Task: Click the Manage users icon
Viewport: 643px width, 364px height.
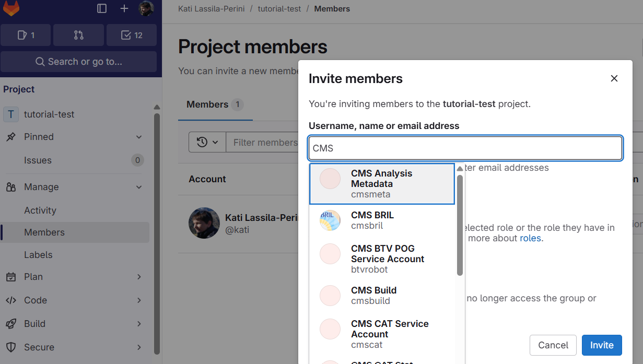Action: pyautogui.click(x=10, y=187)
